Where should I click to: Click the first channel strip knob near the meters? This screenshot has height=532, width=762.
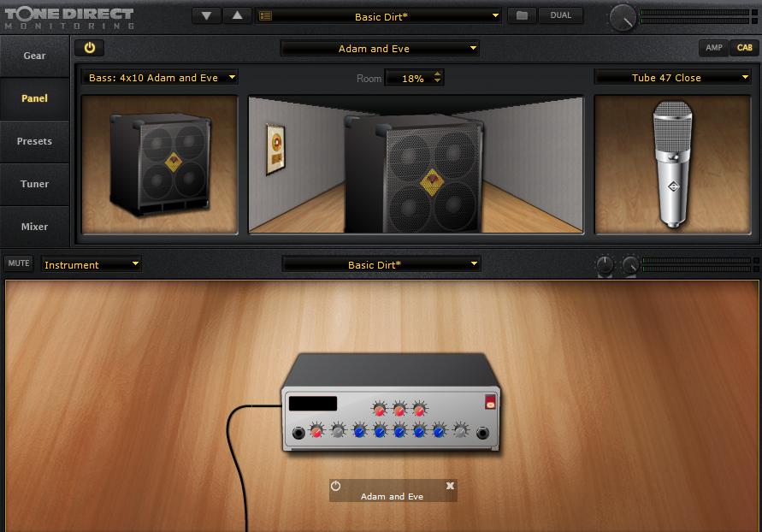tap(605, 265)
